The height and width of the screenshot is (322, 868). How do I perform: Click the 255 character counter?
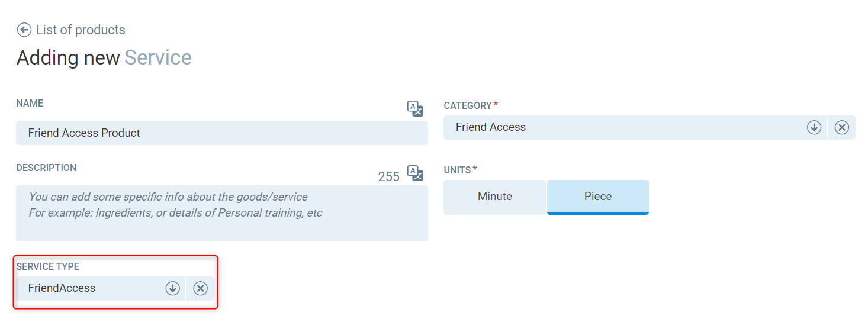click(x=388, y=176)
